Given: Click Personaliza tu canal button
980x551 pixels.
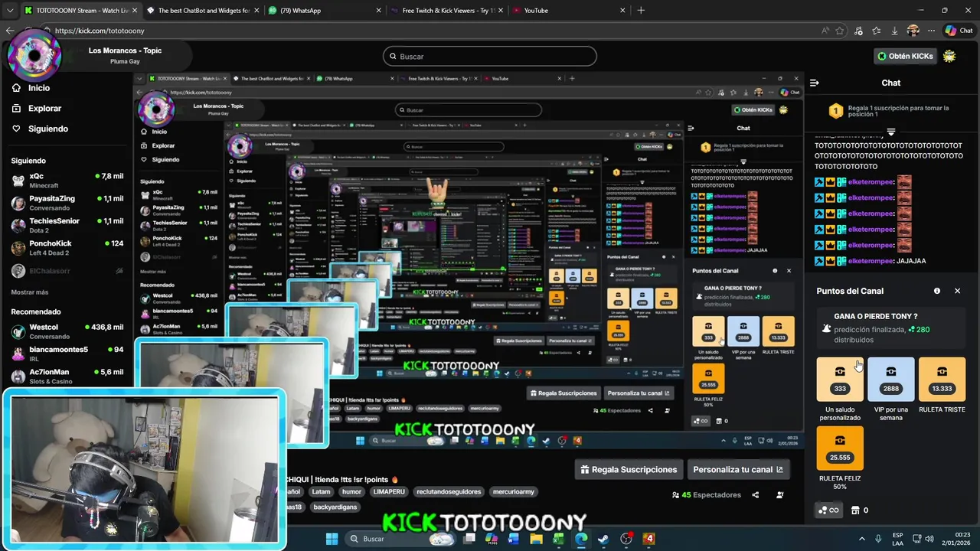Looking at the screenshot, I should coord(738,470).
